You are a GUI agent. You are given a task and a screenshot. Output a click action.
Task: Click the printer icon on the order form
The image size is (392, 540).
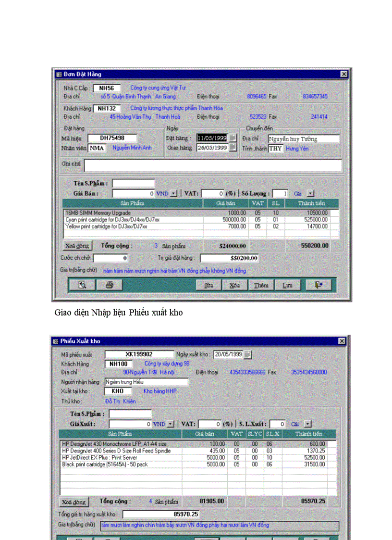point(109,284)
